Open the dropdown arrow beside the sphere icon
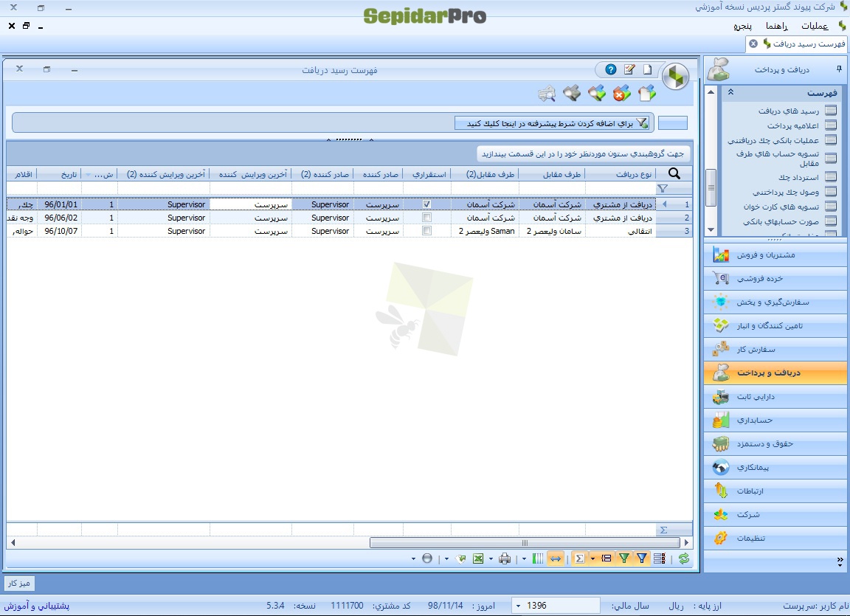The width and height of the screenshot is (850, 616). (414, 558)
